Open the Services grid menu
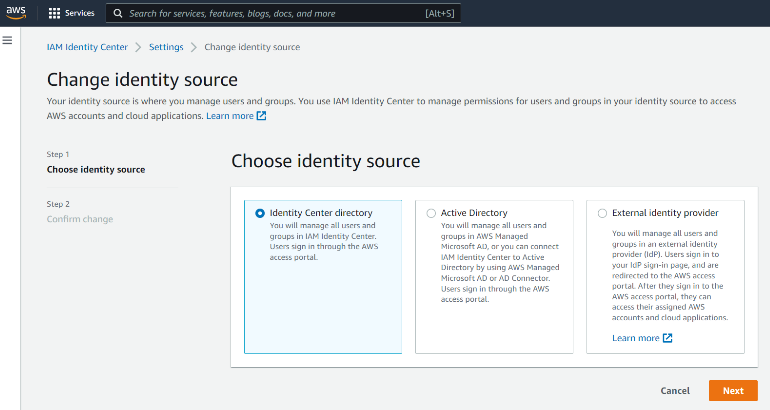 pos(54,13)
